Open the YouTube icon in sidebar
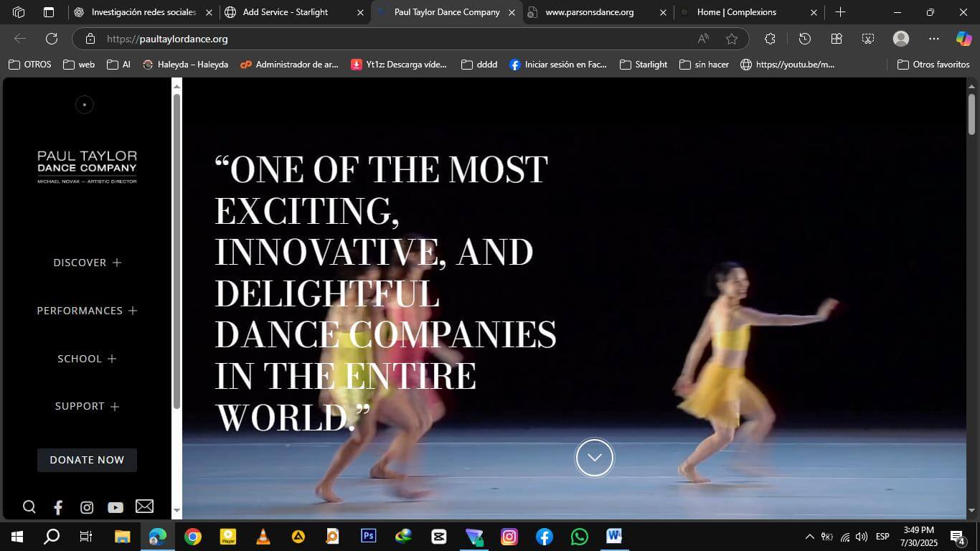 116,507
